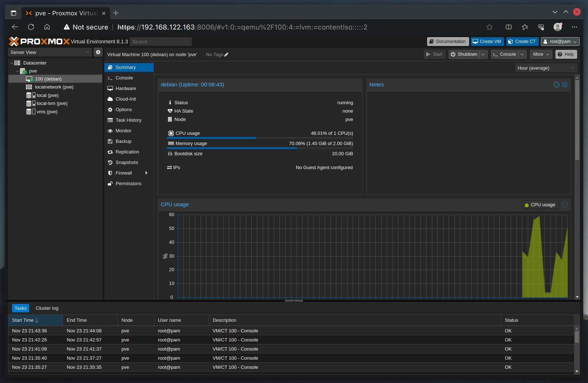Image resolution: width=588 pixels, height=383 pixels.
Task: Open the Replication menu item
Action: (x=129, y=152)
